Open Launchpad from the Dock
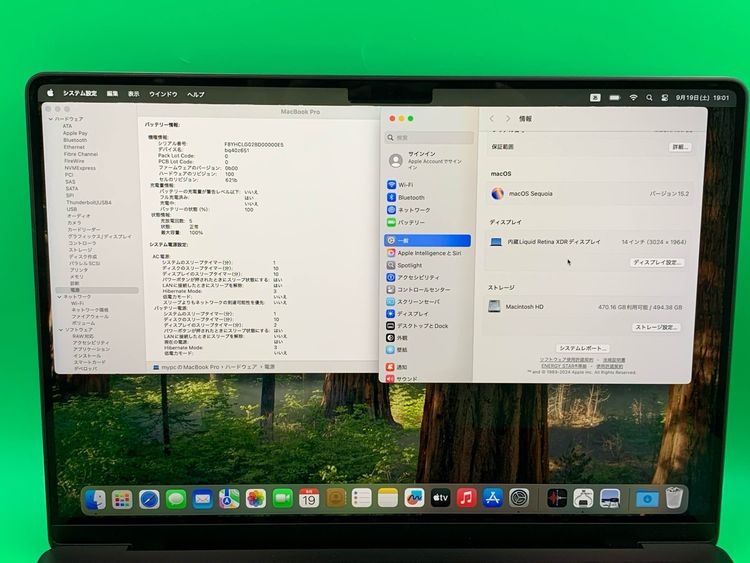 click(x=122, y=499)
